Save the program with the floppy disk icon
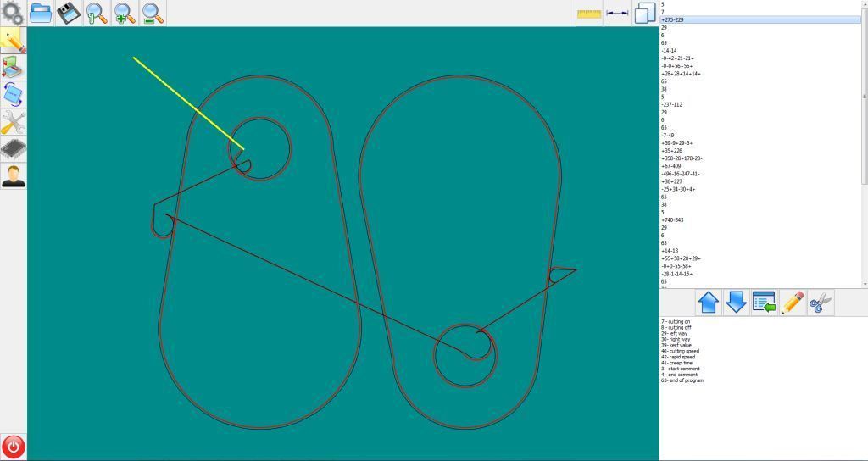Screen dimensions: 868x461 [69, 13]
